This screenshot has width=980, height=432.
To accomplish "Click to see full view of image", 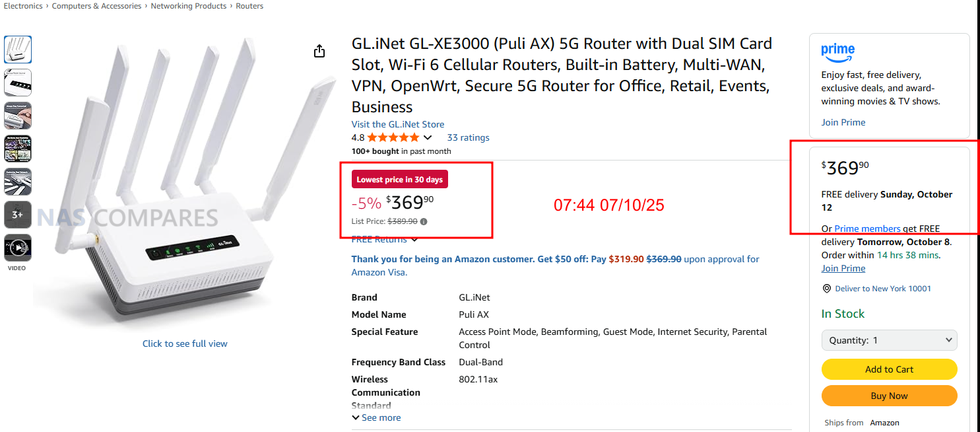I will tap(185, 343).
